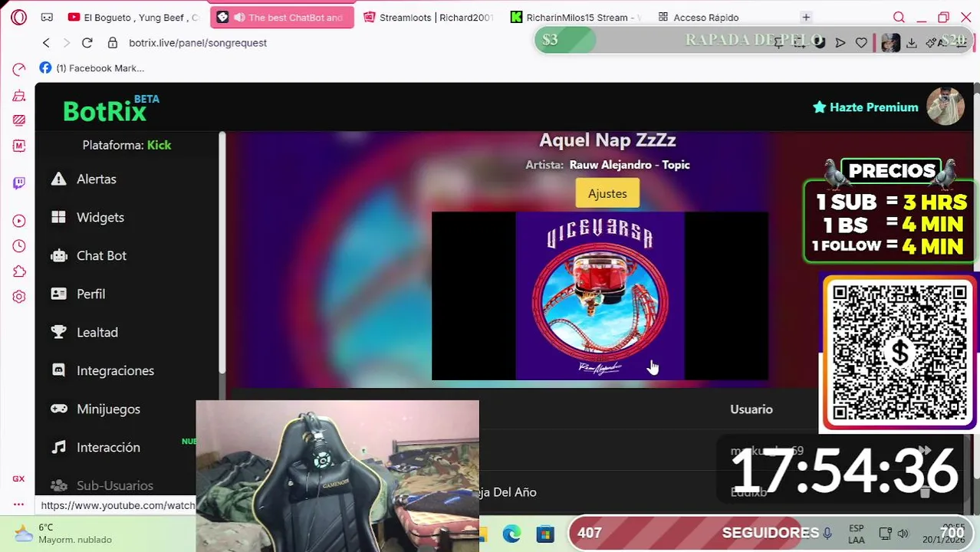This screenshot has height=552, width=980.
Task: Open the M messenger sidebar icon
Action: click(x=19, y=146)
